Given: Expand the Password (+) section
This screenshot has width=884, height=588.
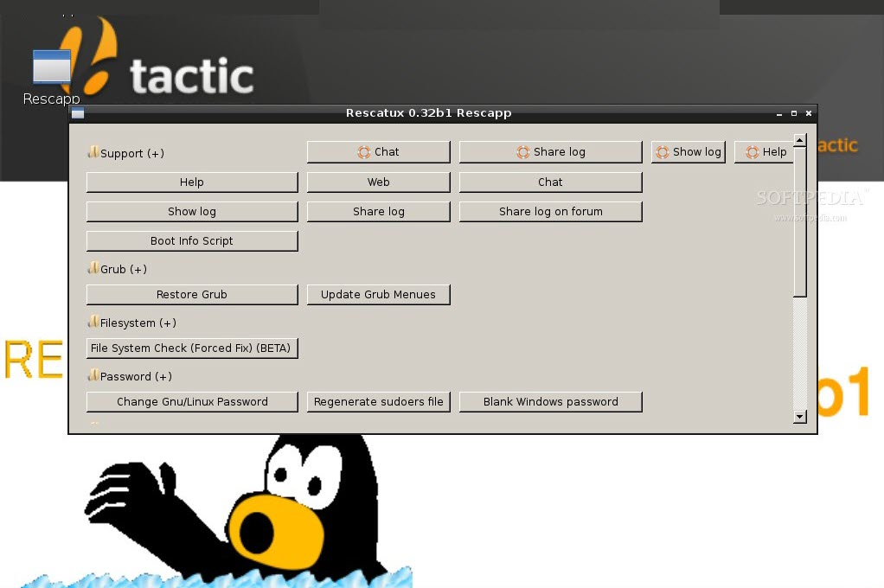Looking at the screenshot, I should [x=131, y=376].
